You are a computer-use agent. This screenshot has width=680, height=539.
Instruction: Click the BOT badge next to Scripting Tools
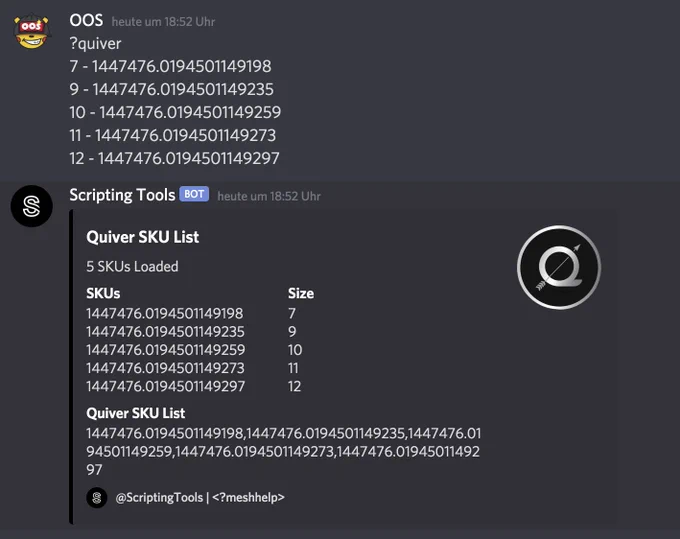(194, 194)
